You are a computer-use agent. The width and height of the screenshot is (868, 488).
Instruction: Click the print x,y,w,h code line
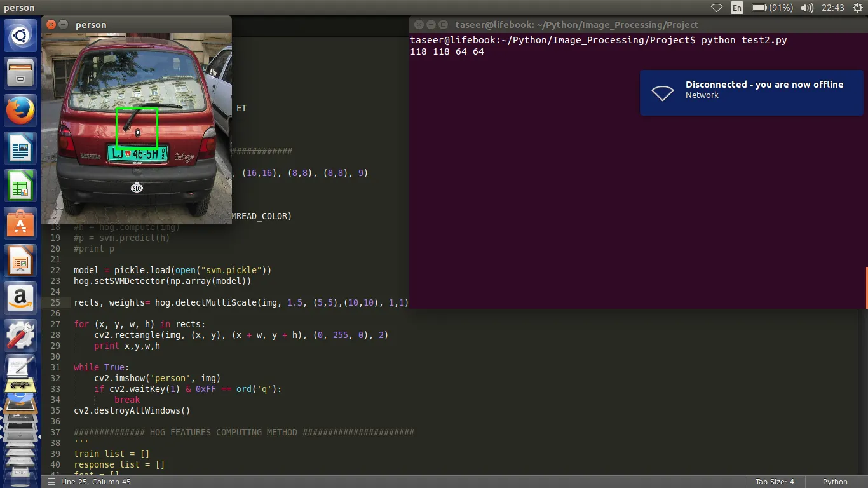coord(127,346)
